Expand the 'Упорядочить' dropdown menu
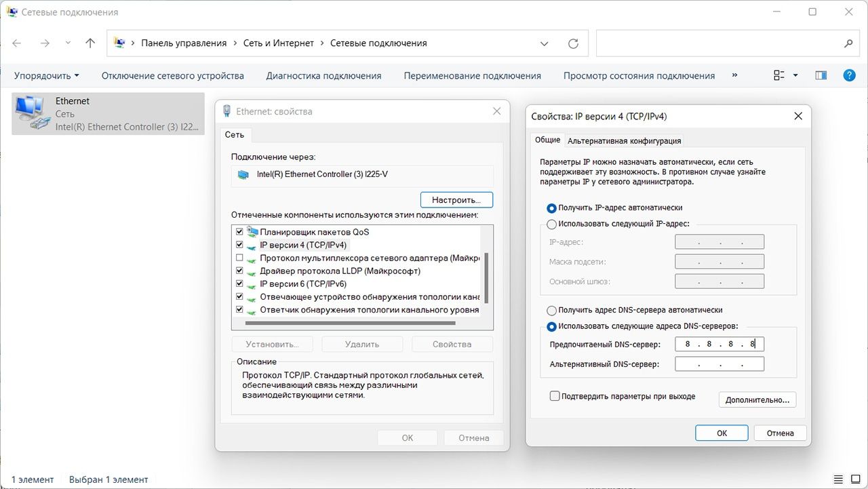This screenshot has height=489, width=868. point(46,76)
